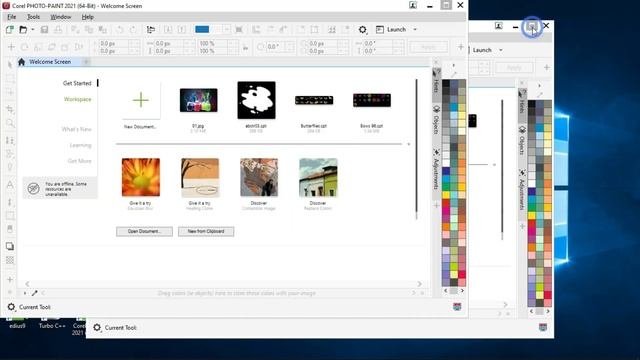Image resolution: width=640 pixels, height=360 pixels.
Task: Click the Open folder toolbar icon
Action: click(x=23, y=29)
